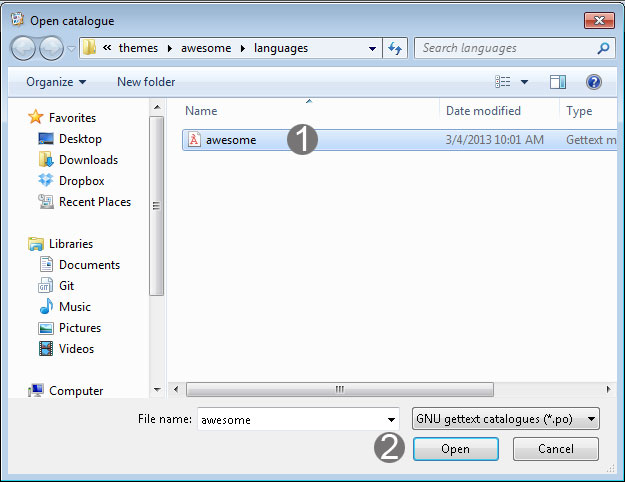Click the Search languages field
625x482 pixels.
(505, 48)
